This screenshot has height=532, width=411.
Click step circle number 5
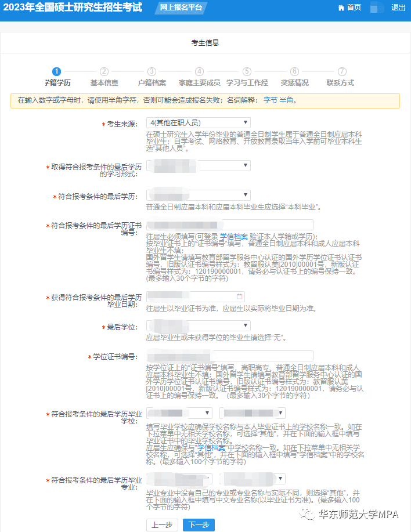(247, 71)
